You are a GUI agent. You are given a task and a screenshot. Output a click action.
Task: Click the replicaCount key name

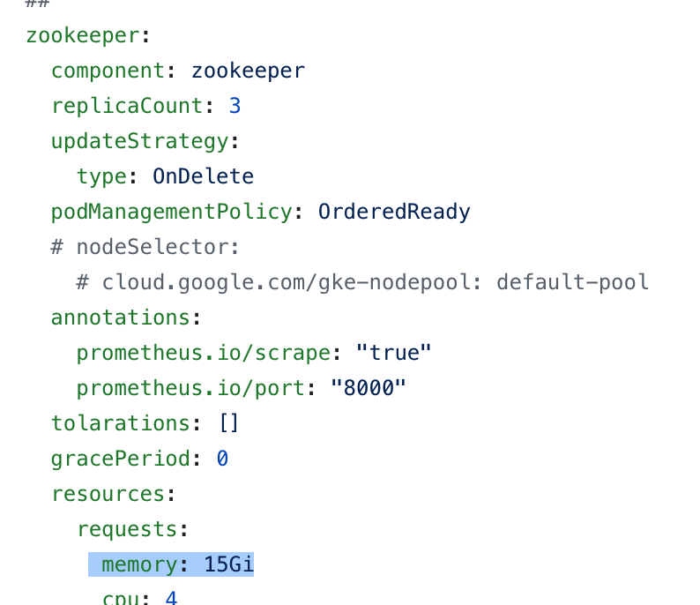click(x=127, y=106)
